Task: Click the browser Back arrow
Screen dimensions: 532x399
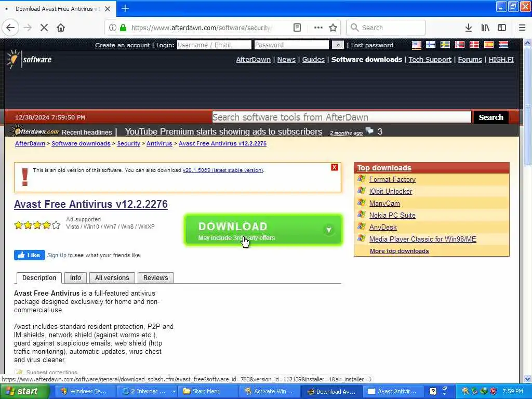Action: (x=10, y=28)
